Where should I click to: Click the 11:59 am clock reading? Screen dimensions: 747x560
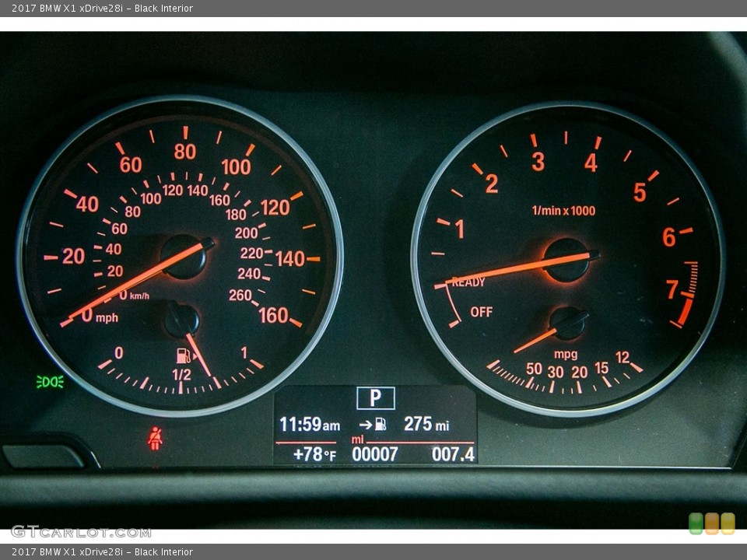310,424
